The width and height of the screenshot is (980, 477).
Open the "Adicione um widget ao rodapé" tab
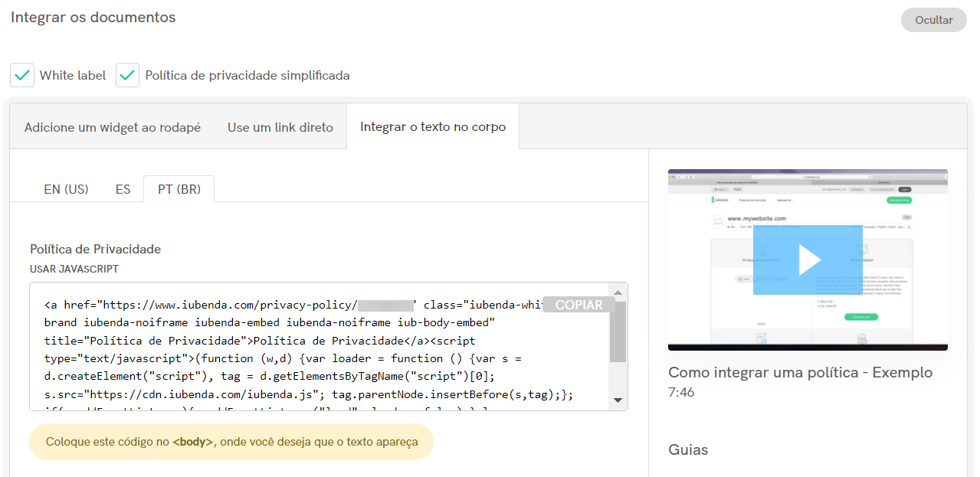point(112,127)
